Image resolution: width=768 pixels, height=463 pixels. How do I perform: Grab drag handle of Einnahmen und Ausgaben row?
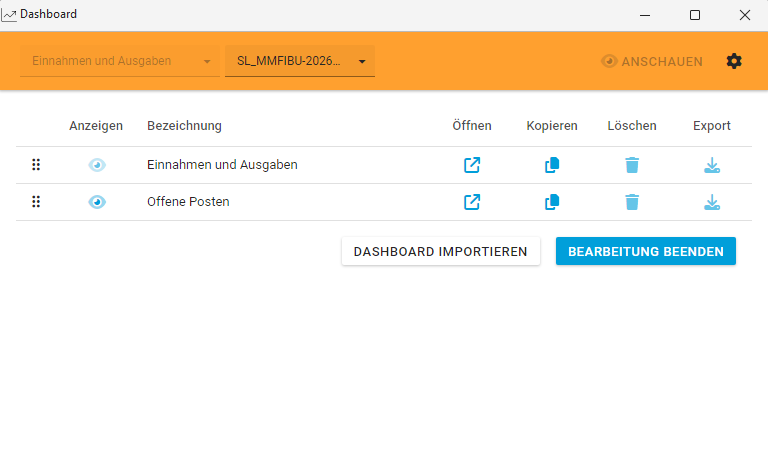coord(36,165)
